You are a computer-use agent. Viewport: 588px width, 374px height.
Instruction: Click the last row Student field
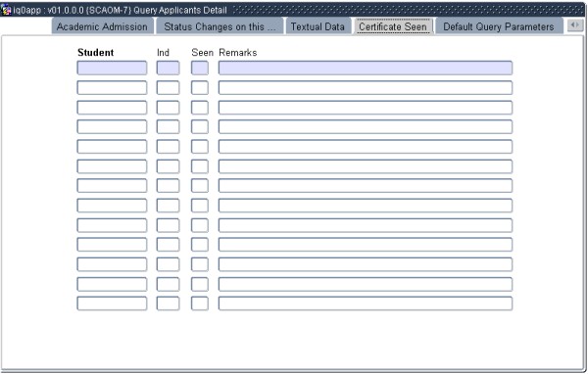coord(112,304)
